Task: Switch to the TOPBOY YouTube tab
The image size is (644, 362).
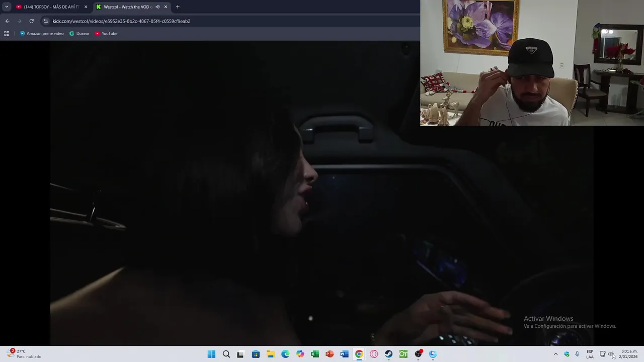Action: point(52,7)
